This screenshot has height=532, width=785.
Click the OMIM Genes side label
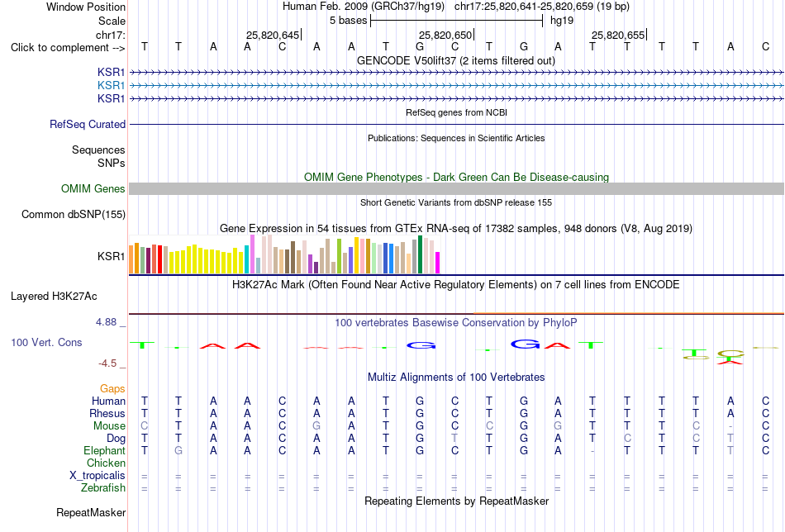pos(93,188)
